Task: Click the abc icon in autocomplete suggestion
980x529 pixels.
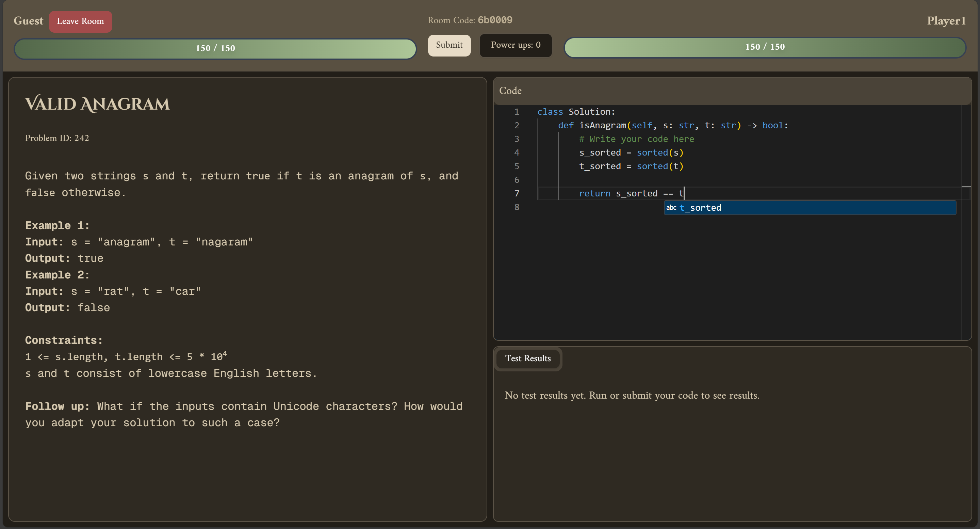Action: point(671,207)
